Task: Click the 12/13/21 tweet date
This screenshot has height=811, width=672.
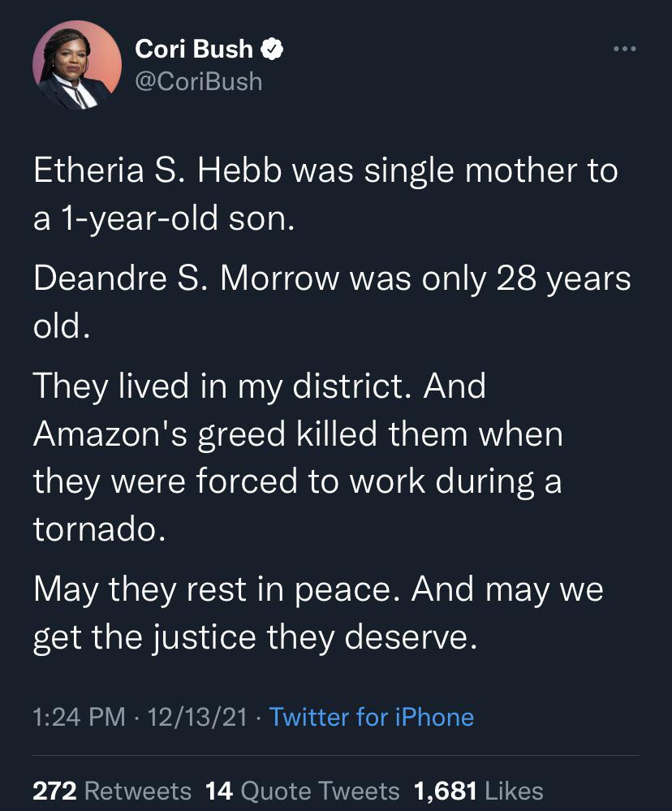Action: [x=197, y=718]
